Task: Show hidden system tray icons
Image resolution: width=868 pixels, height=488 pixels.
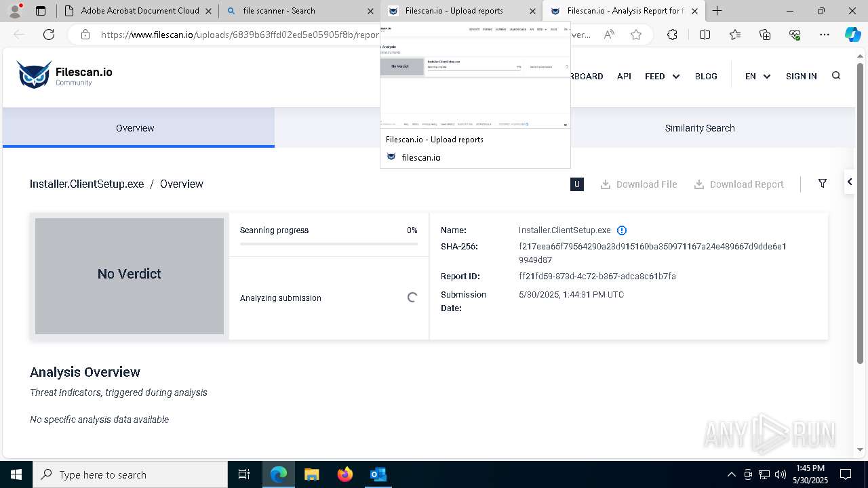Action: click(x=731, y=474)
